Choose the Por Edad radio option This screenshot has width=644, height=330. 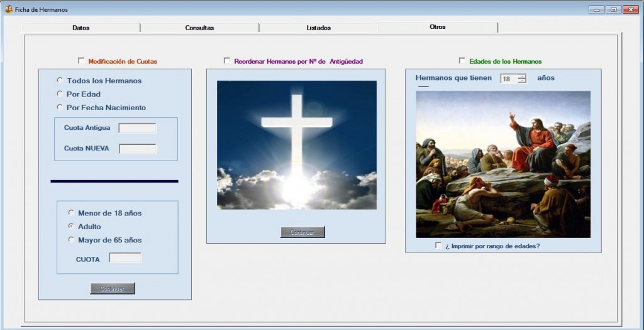tap(60, 94)
